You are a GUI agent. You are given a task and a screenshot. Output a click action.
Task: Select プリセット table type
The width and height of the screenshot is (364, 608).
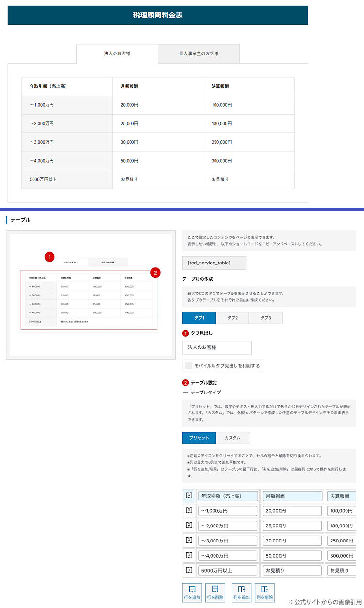pos(199,438)
